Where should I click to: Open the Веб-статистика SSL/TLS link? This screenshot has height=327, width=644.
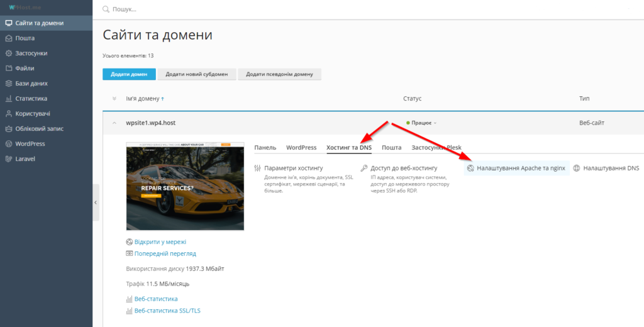167,311
